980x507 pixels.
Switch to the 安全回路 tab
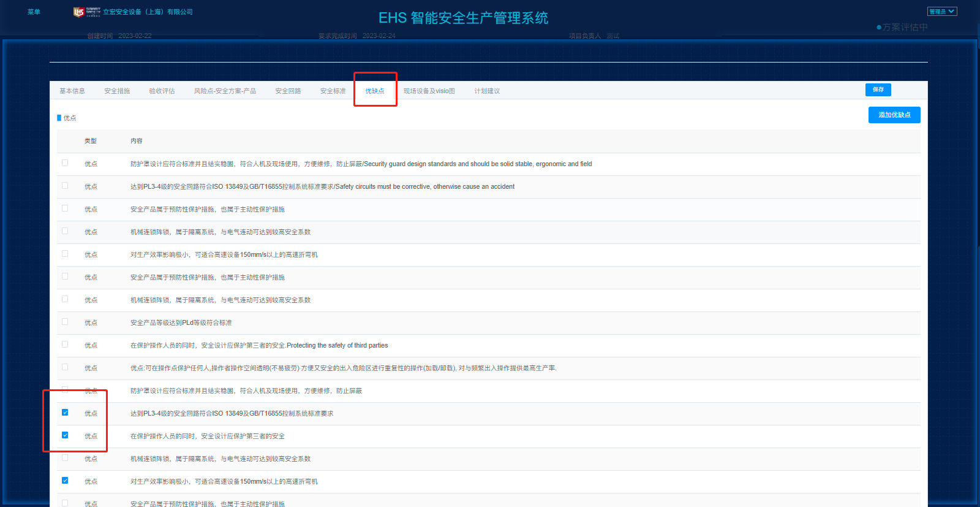(x=288, y=91)
